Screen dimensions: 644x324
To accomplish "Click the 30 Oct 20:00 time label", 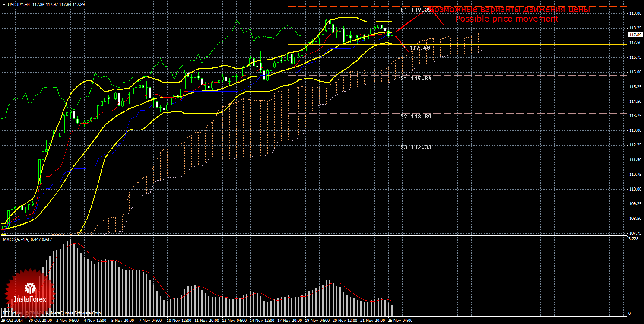I will 39,321.
